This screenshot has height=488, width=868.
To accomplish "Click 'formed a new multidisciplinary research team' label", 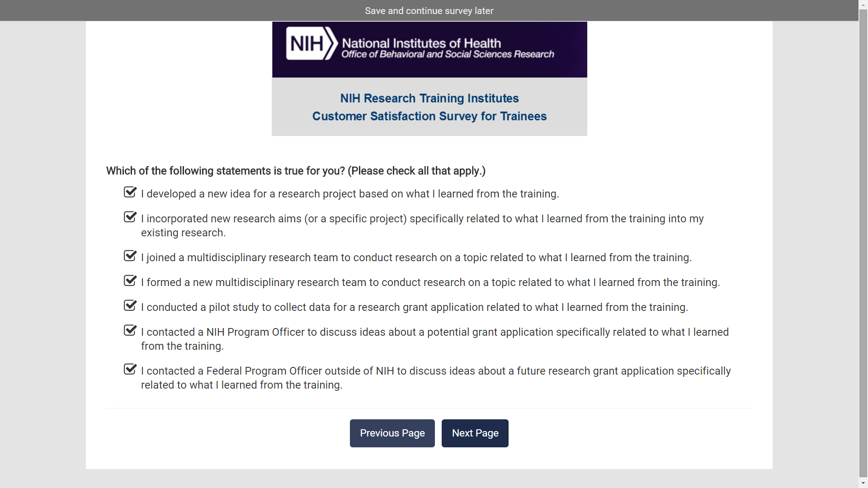I will (430, 282).
